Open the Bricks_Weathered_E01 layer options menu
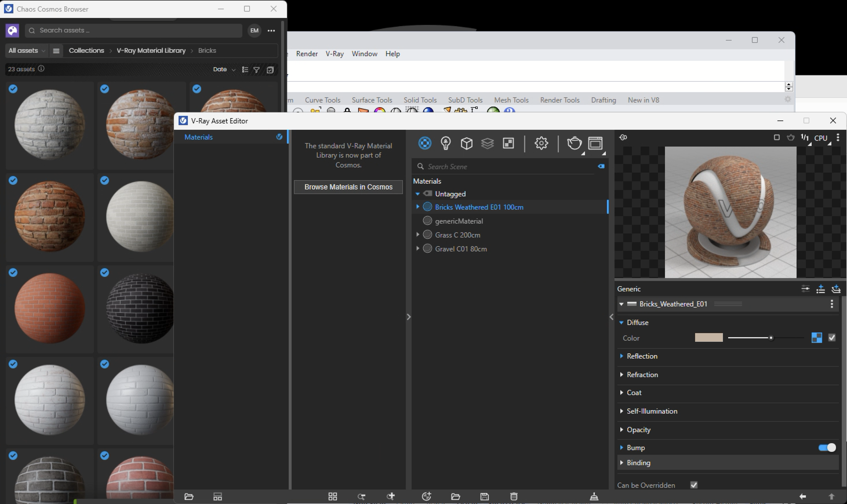 coord(831,304)
